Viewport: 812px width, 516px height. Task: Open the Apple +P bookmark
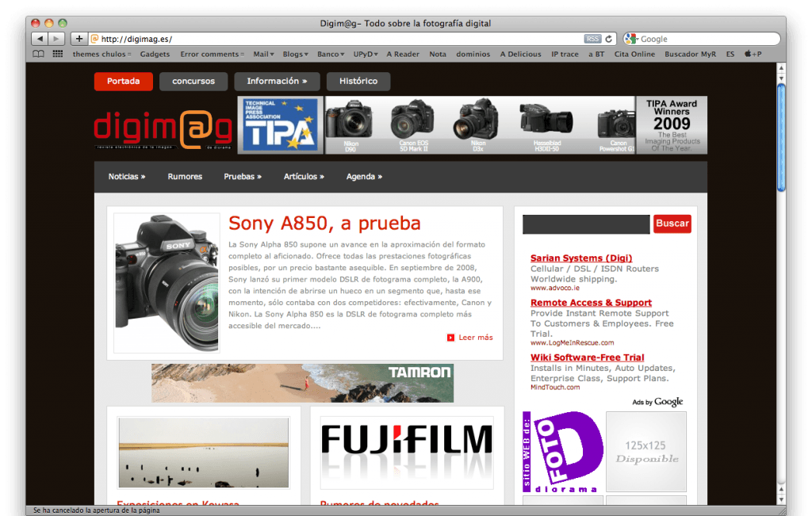click(x=753, y=54)
